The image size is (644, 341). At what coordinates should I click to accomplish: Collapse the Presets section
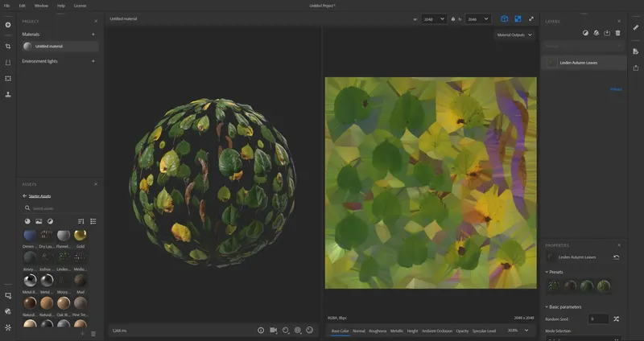[547, 272]
